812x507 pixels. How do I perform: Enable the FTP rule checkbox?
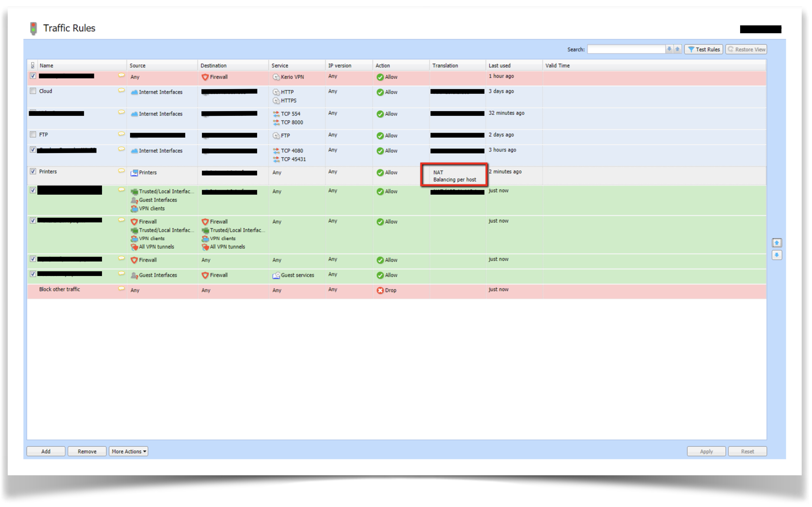33,135
